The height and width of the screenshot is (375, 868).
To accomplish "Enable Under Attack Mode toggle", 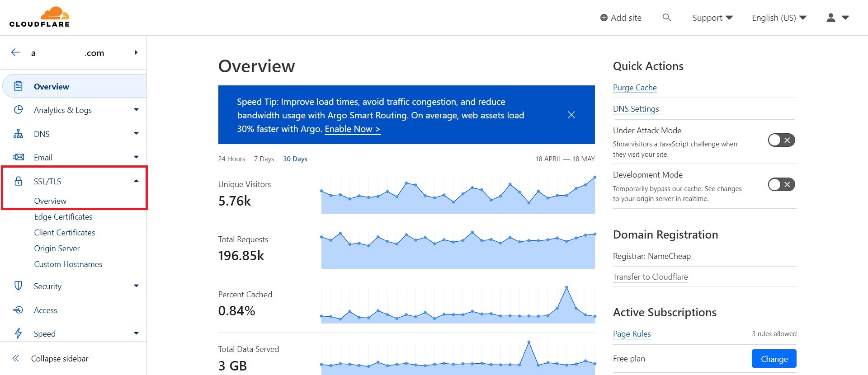I will click(781, 140).
